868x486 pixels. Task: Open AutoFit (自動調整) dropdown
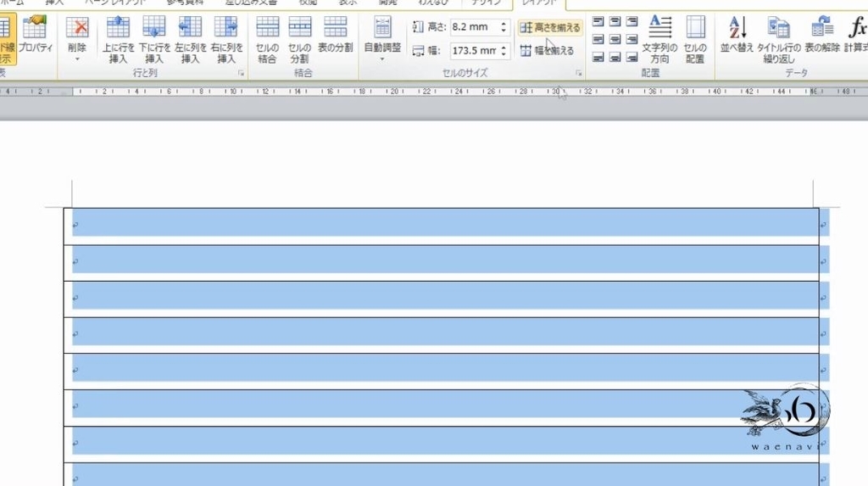point(382,39)
